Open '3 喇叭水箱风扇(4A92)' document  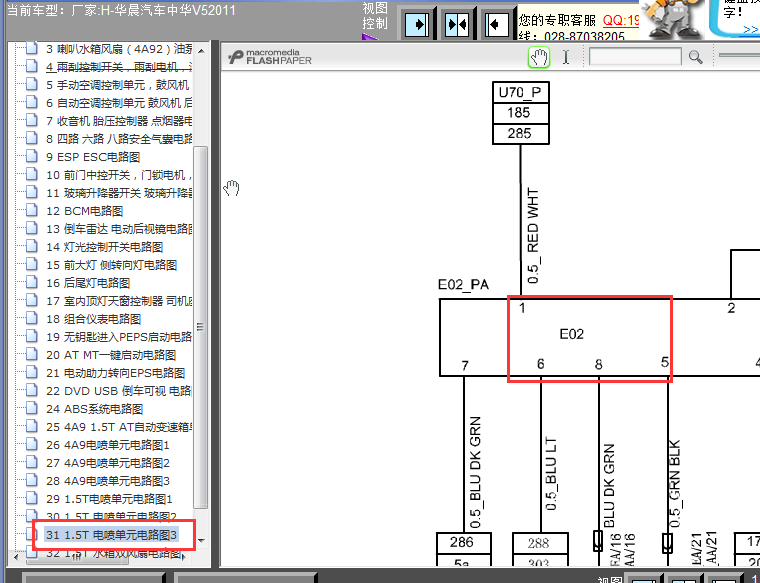pos(119,49)
